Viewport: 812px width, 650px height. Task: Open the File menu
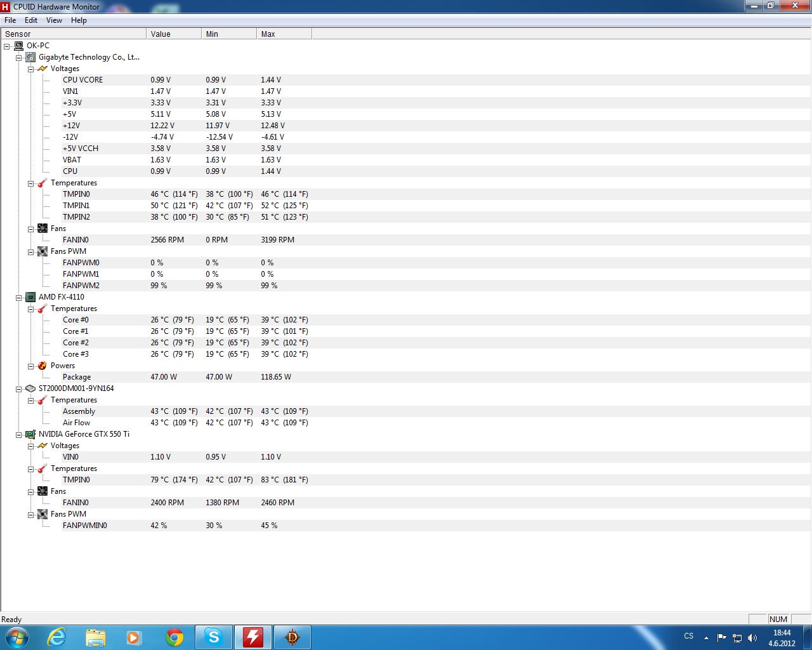pos(10,20)
